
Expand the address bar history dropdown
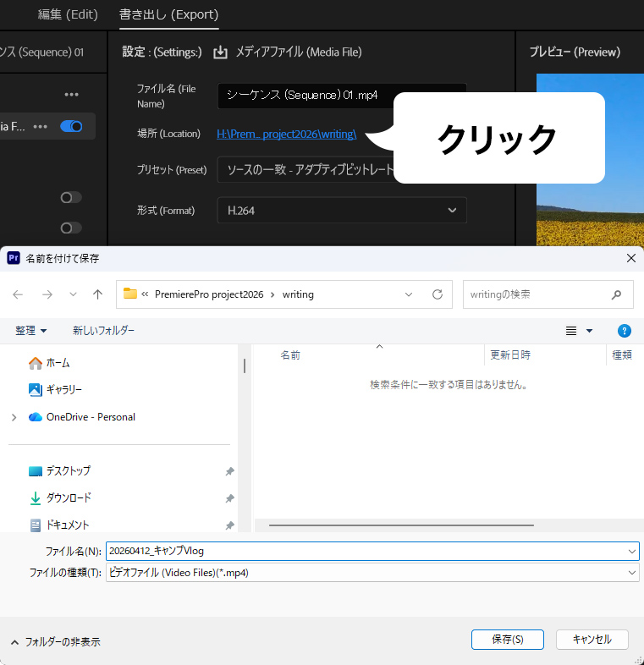click(409, 294)
